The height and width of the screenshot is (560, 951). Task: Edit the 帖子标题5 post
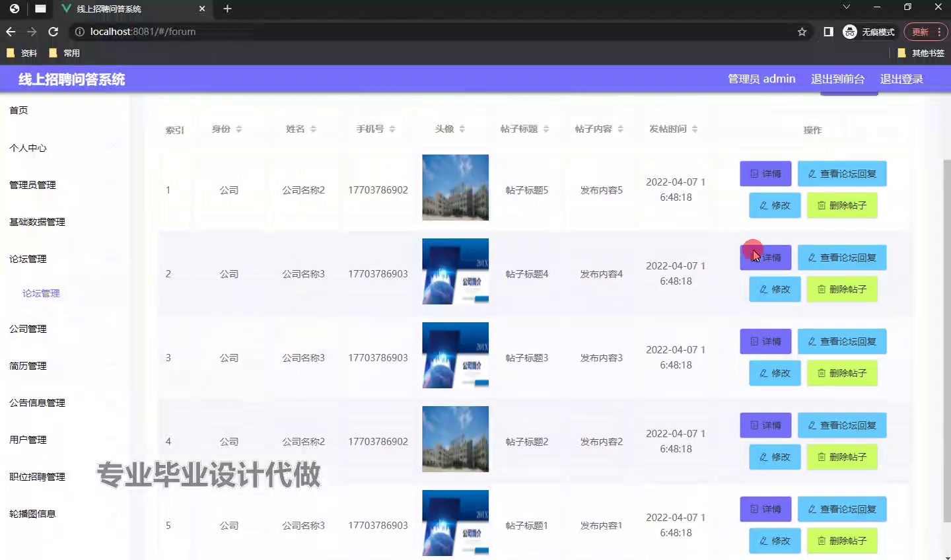[775, 205]
